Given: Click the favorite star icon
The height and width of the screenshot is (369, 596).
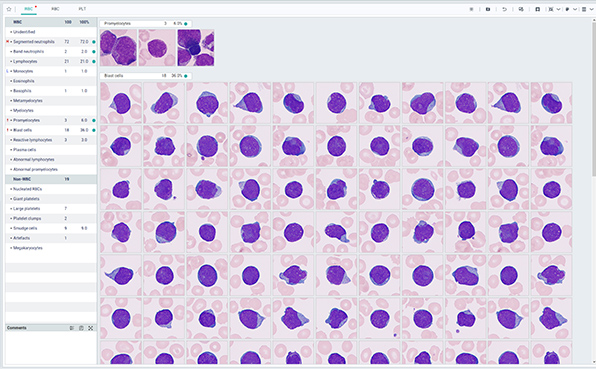Looking at the screenshot, I should tap(9, 9).
